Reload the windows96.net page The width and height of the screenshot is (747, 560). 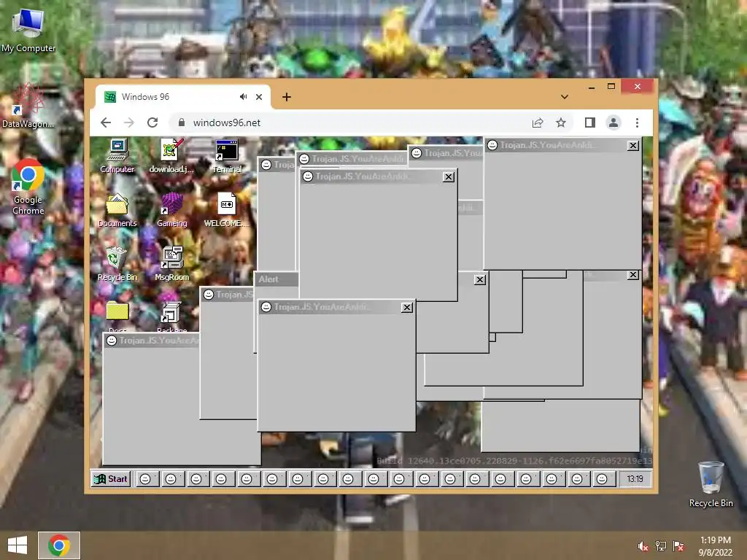[152, 122]
